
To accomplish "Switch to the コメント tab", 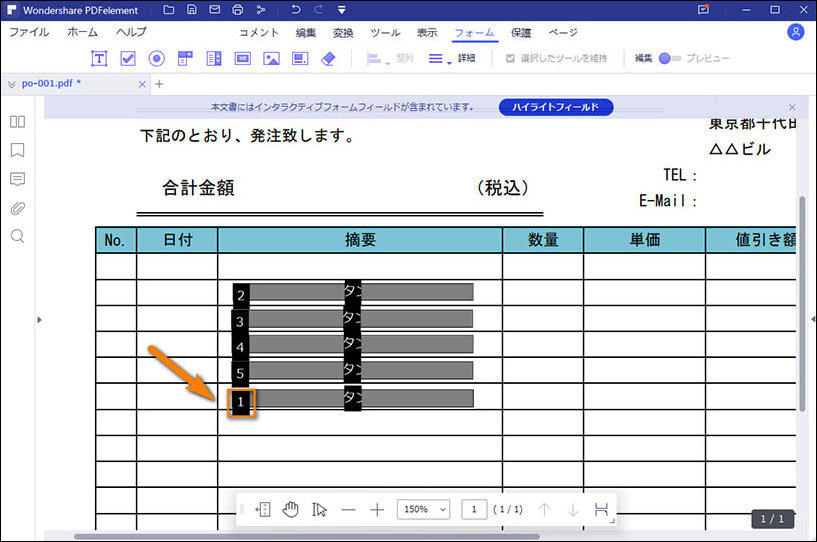I will click(x=259, y=33).
